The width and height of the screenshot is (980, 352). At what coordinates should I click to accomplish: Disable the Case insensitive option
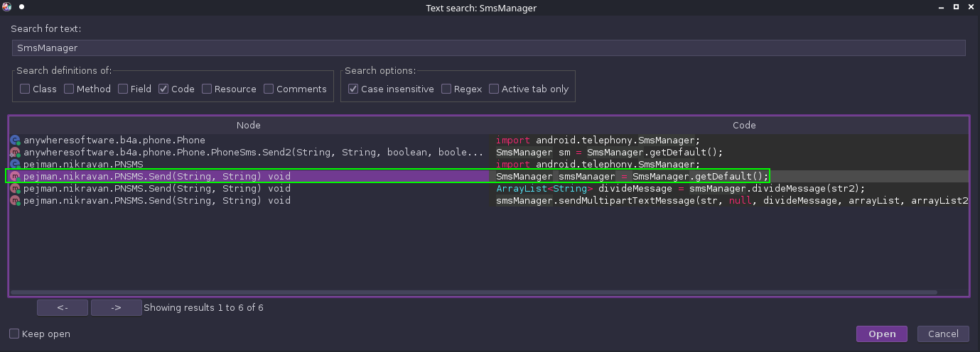tap(353, 89)
